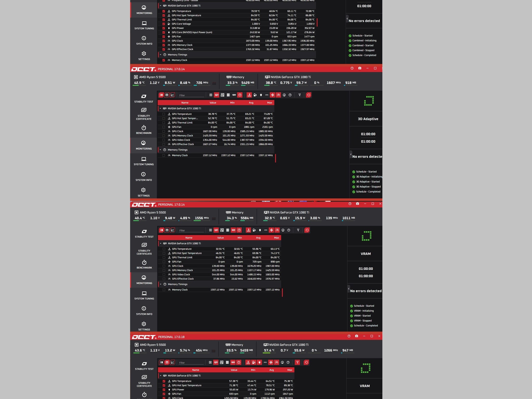Collapse side panel chevron in 3D Adaptive window
The height and width of the screenshot is (399, 532).
click(x=351, y=154)
